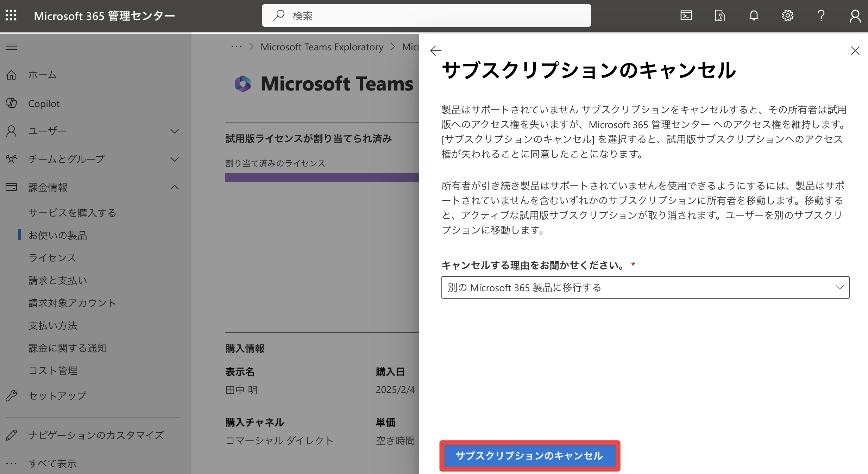
Task: Collapse the 課金情報 section chevron
Action: pyautogui.click(x=175, y=187)
